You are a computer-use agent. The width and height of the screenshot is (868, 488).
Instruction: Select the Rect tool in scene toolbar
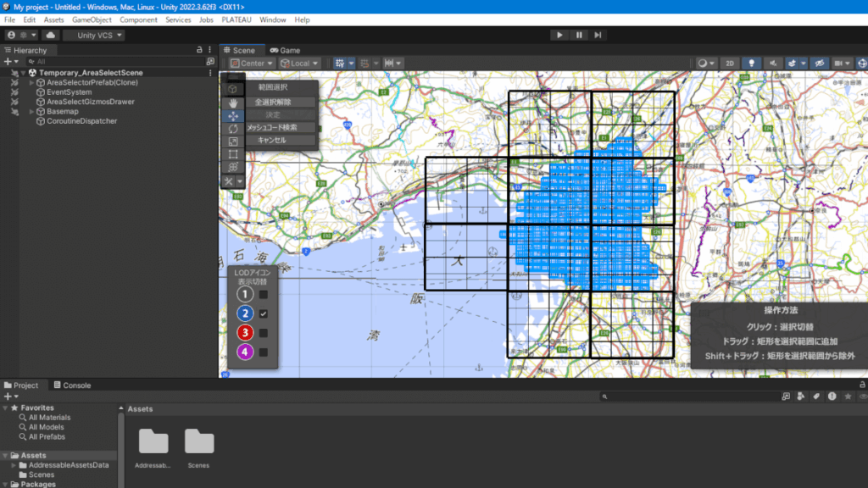pos(233,154)
